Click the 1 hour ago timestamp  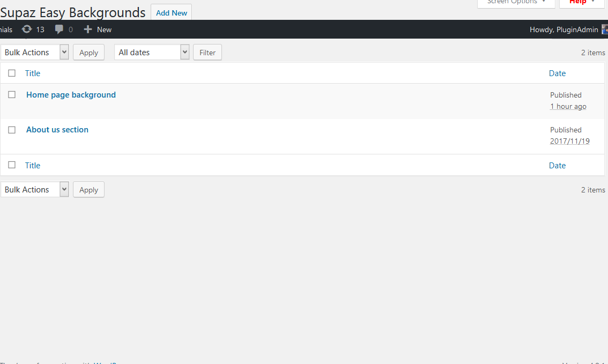(x=568, y=106)
